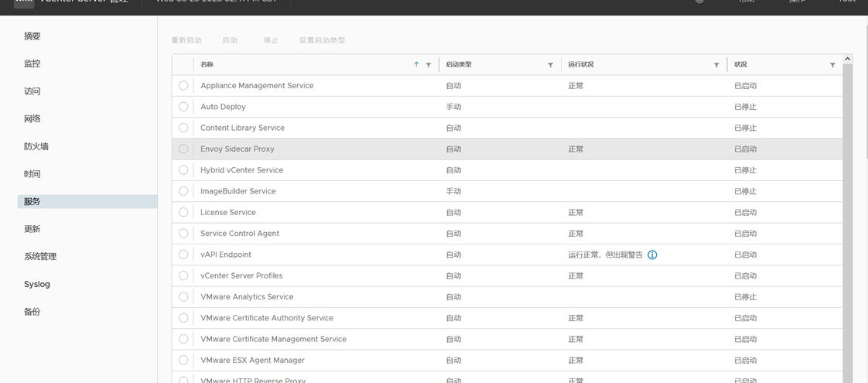Sort by the 运行状况 column header

[x=581, y=64]
